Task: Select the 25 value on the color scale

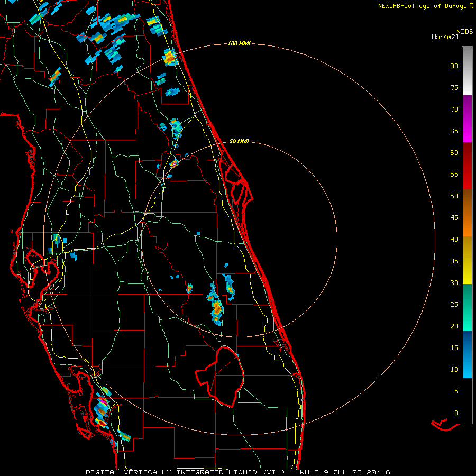Action: [x=454, y=304]
